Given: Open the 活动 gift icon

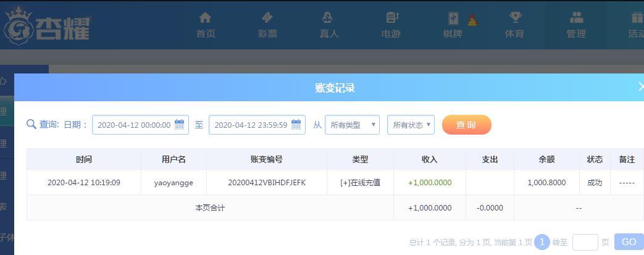Looking at the screenshot, I should tap(637, 18).
